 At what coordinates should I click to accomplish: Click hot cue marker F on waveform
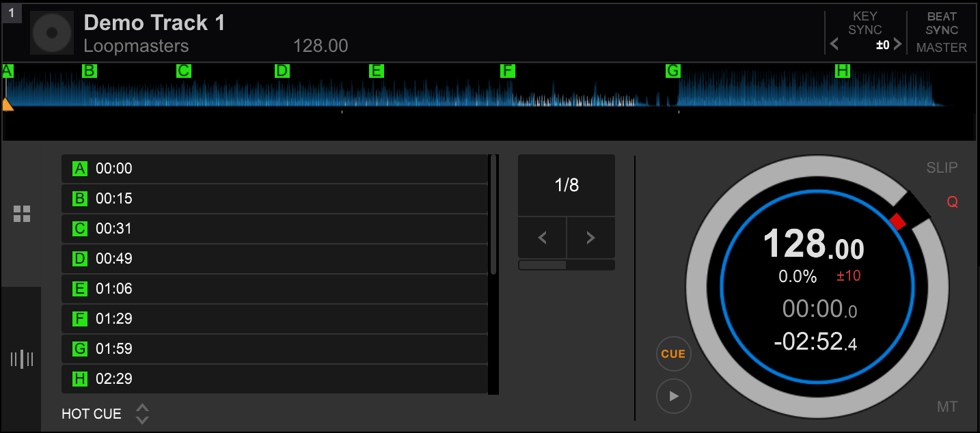point(507,71)
